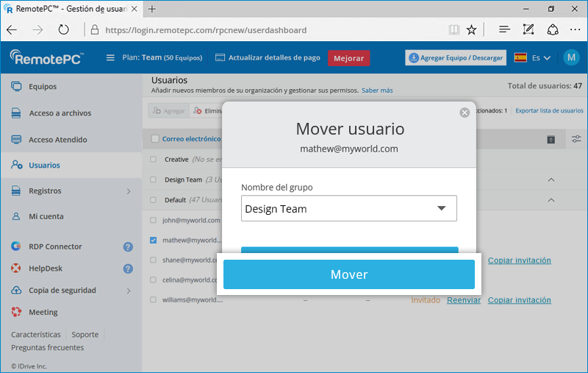This screenshot has height=373, width=588.
Task: Close the Mover usuario dialog
Action: pos(464,113)
